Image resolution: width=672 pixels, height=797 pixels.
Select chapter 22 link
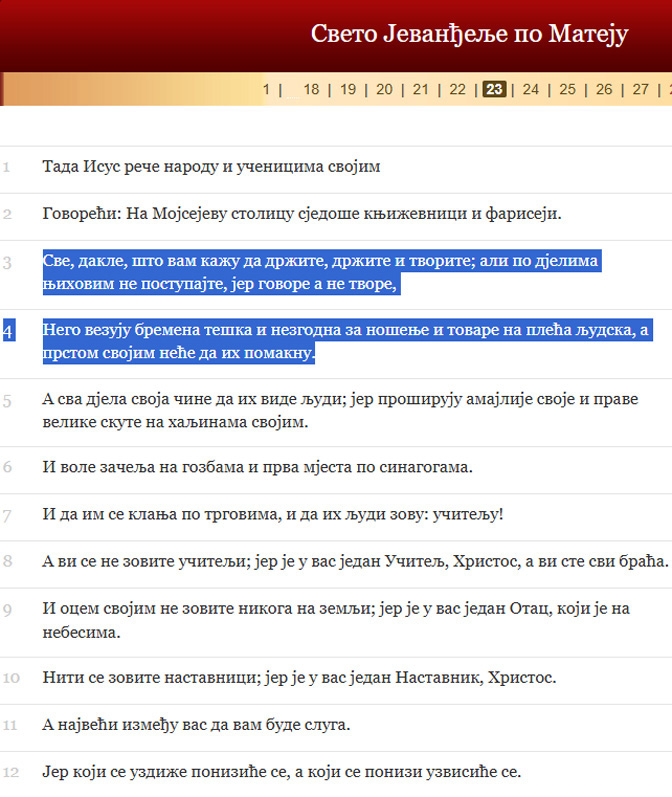pyautogui.click(x=457, y=89)
